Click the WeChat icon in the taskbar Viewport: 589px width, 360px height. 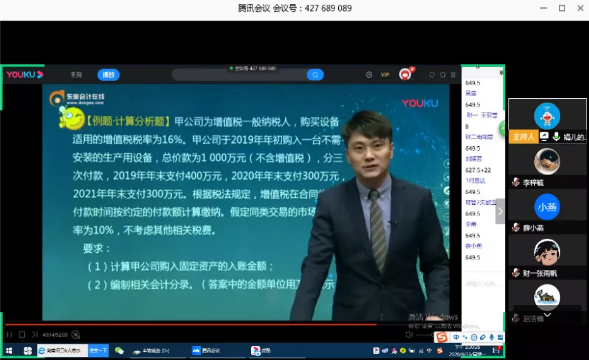pos(119,351)
